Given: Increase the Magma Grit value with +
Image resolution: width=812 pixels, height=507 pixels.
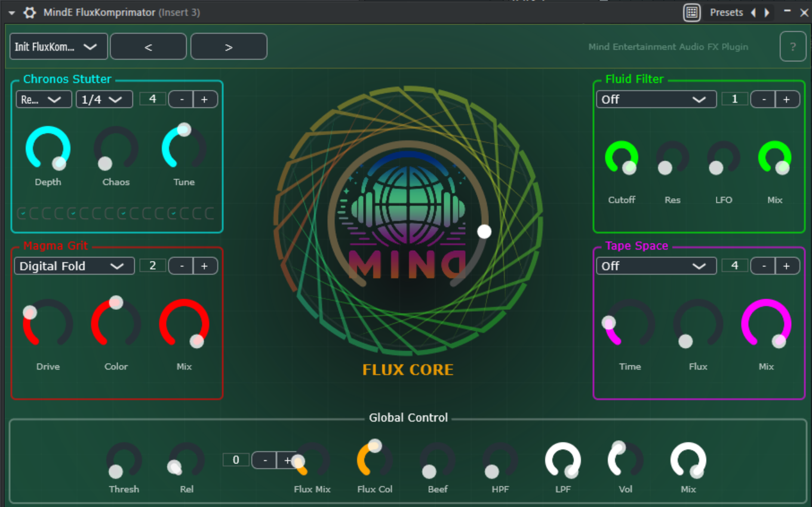Looking at the screenshot, I should pyautogui.click(x=205, y=266).
